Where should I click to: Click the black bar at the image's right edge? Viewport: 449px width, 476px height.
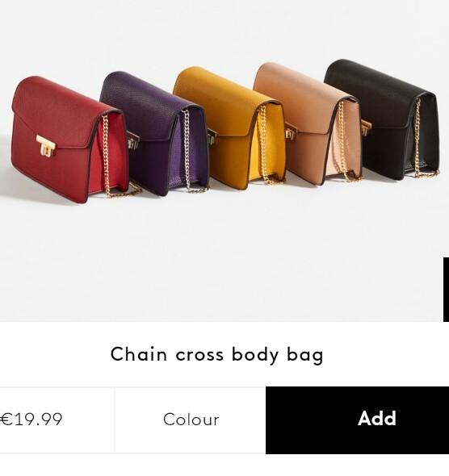point(446,290)
